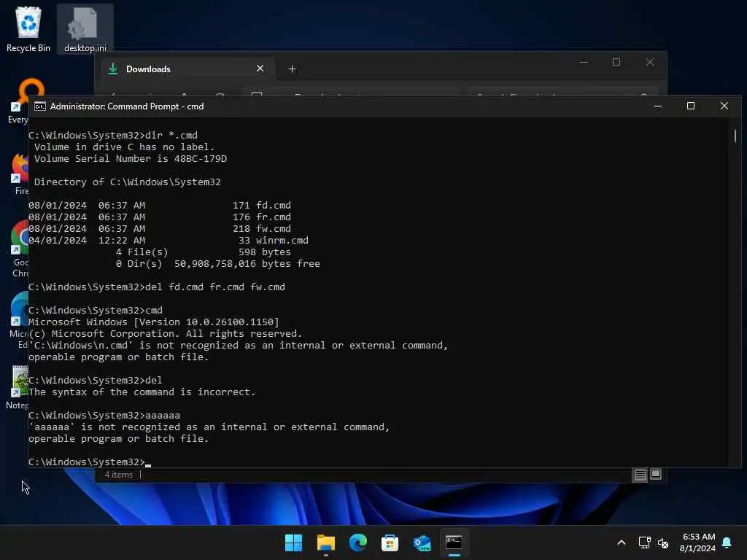Click the '4 items' status bar text
The width and height of the screenshot is (747, 560).
click(x=119, y=475)
